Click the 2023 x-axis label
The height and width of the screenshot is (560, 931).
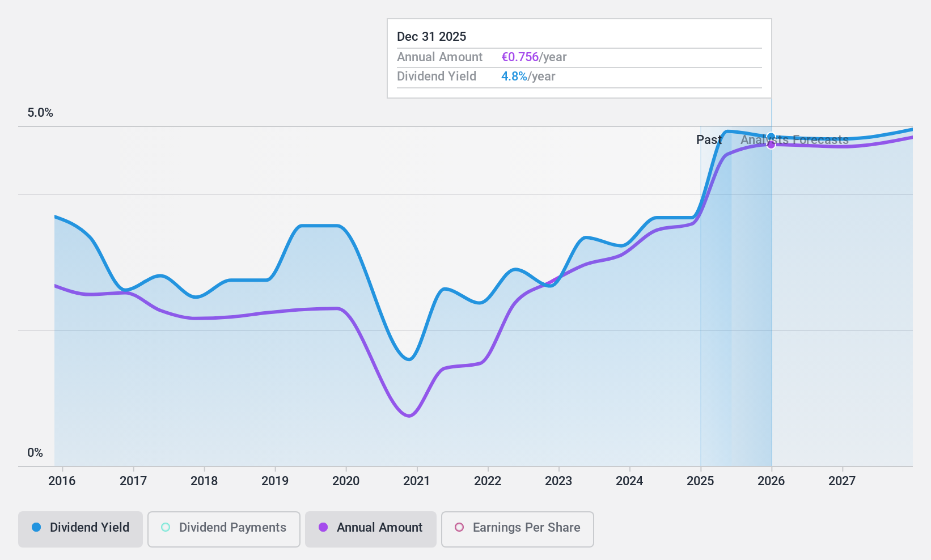(x=558, y=481)
